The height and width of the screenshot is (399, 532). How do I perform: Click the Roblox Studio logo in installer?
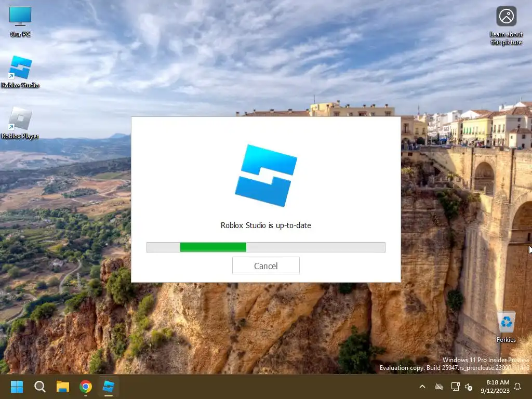coord(266,176)
